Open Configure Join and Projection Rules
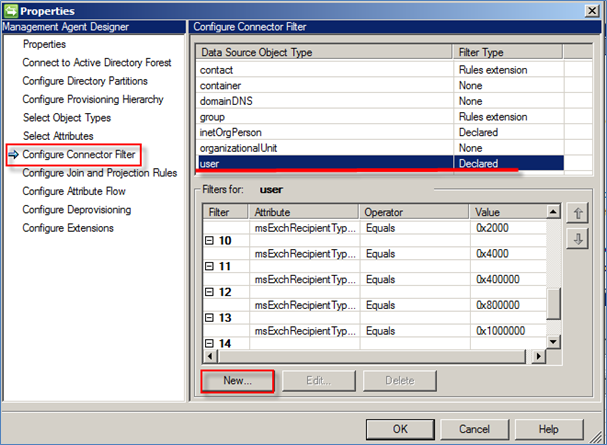The width and height of the screenshot is (607, 445). (x=99, y=173)
